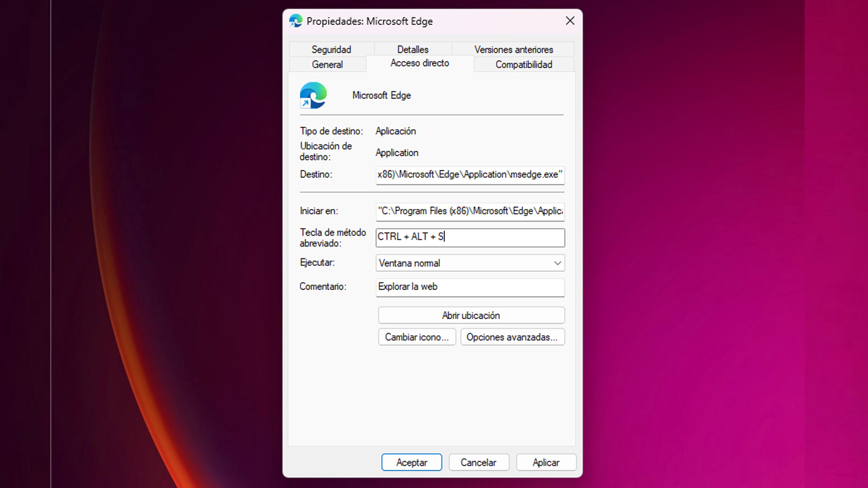
Task: Click the Propiedades: Microsoft Edge title text
Action: [x=369, y=21]
